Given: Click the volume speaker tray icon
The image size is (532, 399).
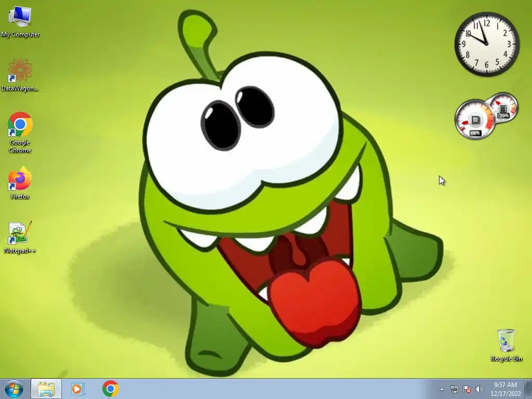Looking at the screenshot, I should [x=479, y=389].
